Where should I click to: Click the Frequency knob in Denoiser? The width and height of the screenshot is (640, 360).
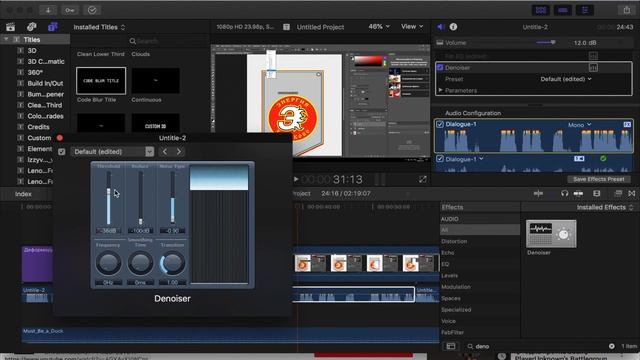click(x=108, y=263)
